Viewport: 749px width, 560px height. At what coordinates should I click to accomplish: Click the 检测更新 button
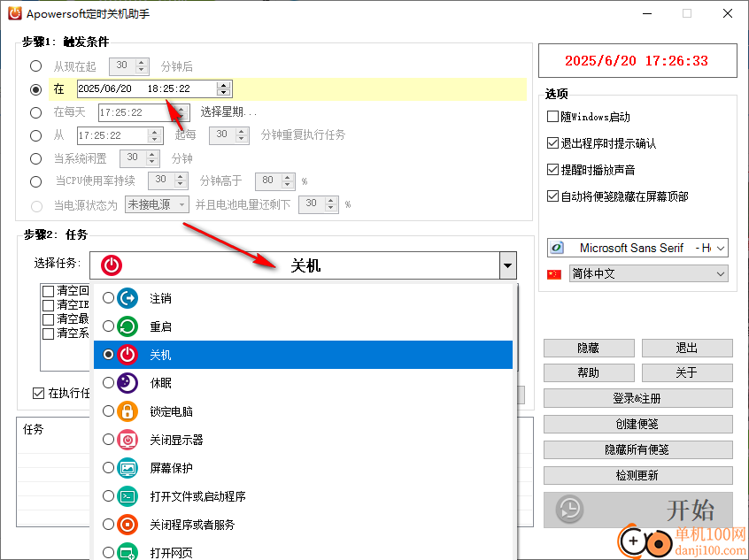pos(637,475)
